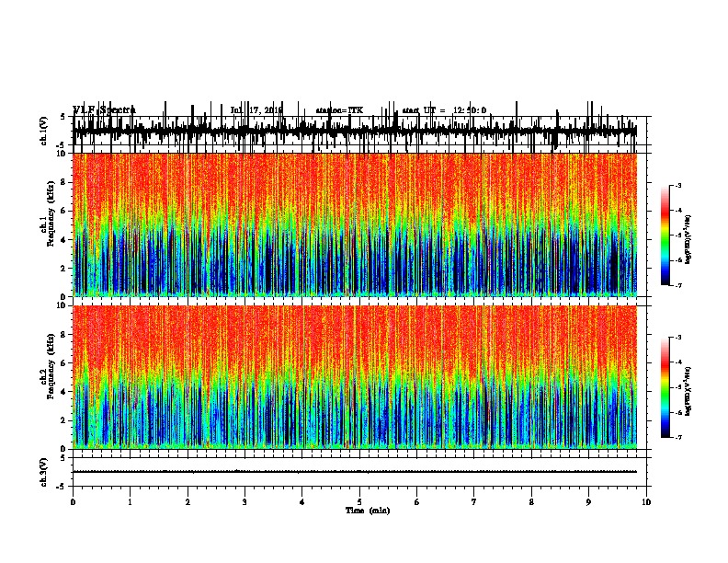Click the ch.2 "Frequency (kHz)" axis label
The height and width of the screenshot is (563, 728).
click(x=51, y=366)
